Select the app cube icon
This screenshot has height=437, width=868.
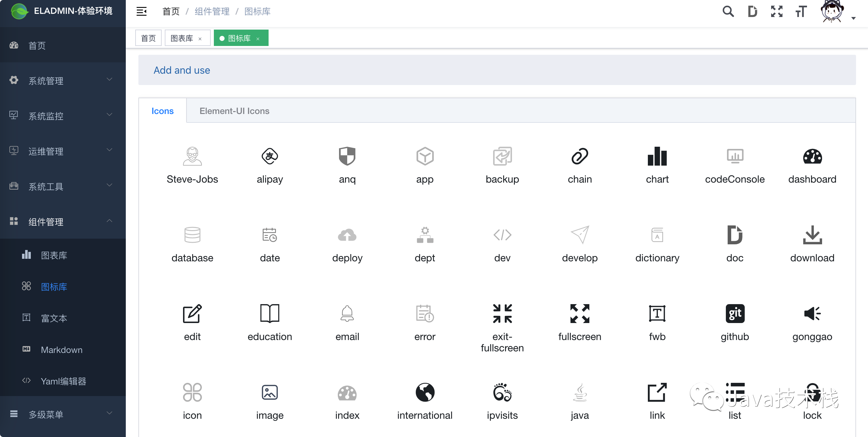[425, 156]
